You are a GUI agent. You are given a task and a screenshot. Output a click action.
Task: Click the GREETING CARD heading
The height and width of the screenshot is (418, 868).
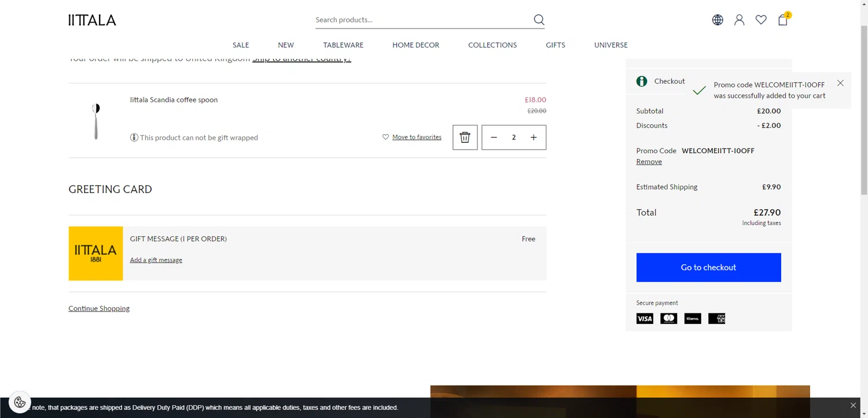110,189
